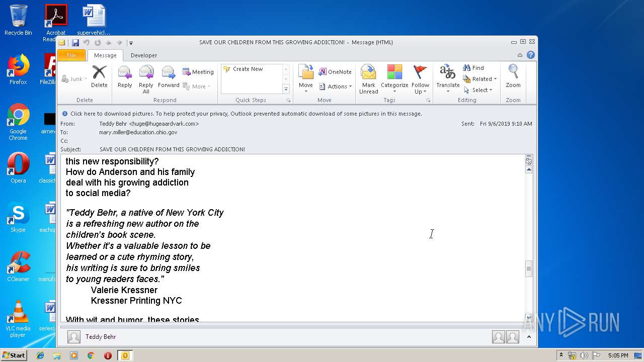Open the Windows Start menu
This screenshot has height=362, width=644.
[x=14, y=355]
